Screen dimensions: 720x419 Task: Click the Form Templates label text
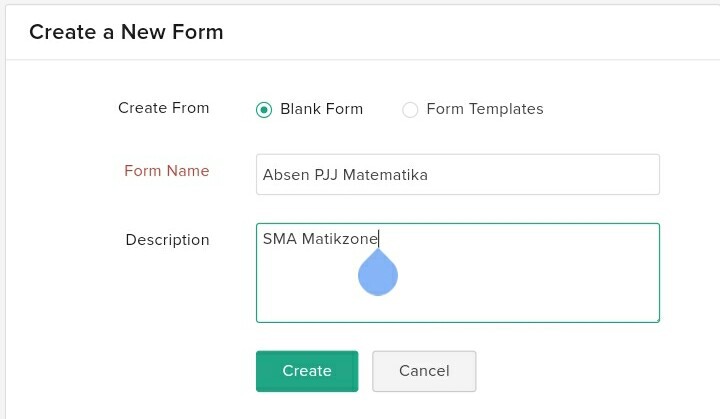[485, 109]
